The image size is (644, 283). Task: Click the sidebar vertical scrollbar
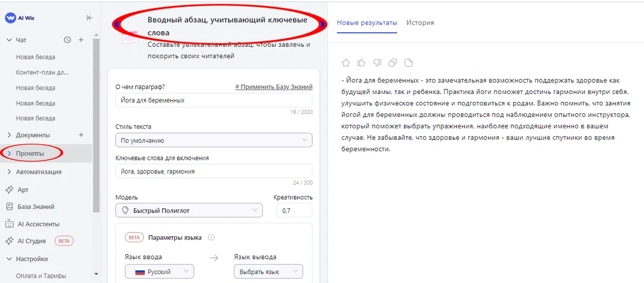(x=96, y=125)
